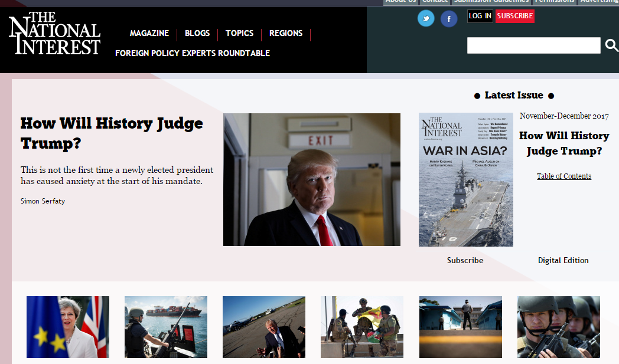The height and width of the screenshot is (364, 619).
Task: Open the container ship gunner thumbnail
Action: click(x=166, y=327)
